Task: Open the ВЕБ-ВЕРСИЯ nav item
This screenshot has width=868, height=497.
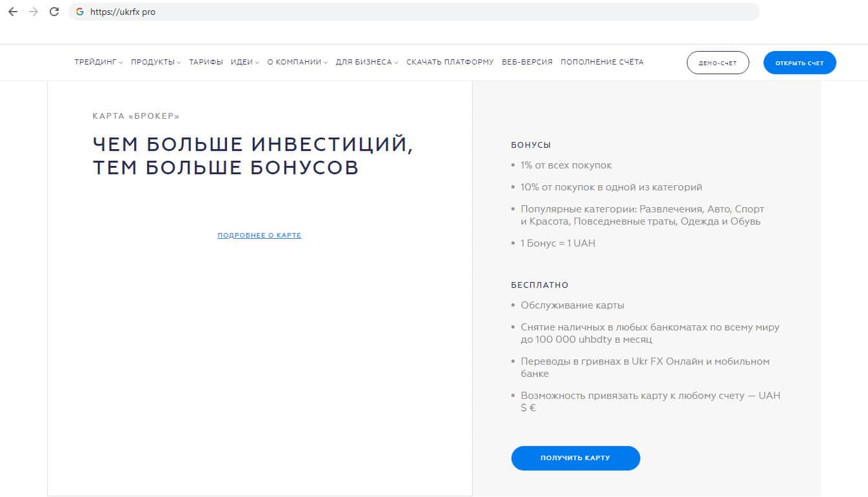Action: click(x=527, y=62)
